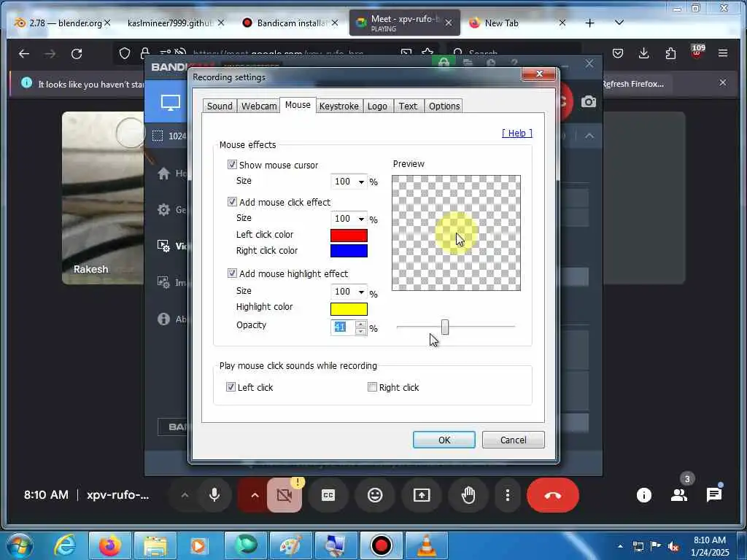Open volume icon in system tray

[673, 547]
